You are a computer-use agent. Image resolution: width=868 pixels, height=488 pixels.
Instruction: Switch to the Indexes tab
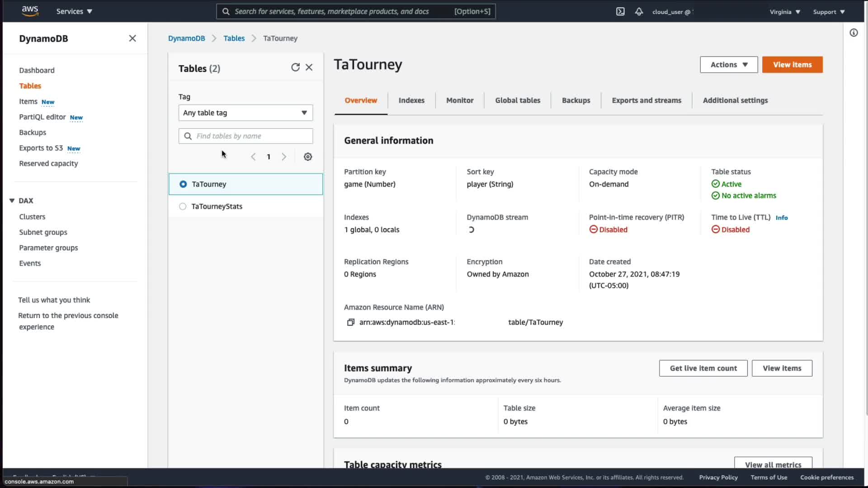point(411,100)
